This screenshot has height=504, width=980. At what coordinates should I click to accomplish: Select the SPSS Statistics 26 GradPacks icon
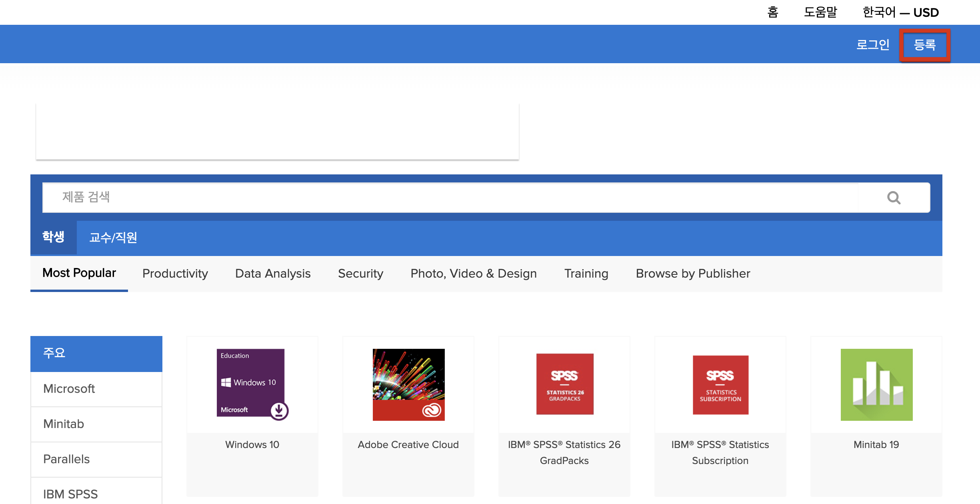[x=564, y=384]
